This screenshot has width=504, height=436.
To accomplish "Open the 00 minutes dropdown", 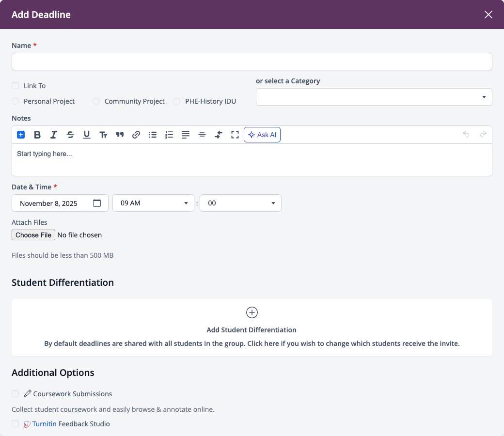I will click(x=240, y=203).
